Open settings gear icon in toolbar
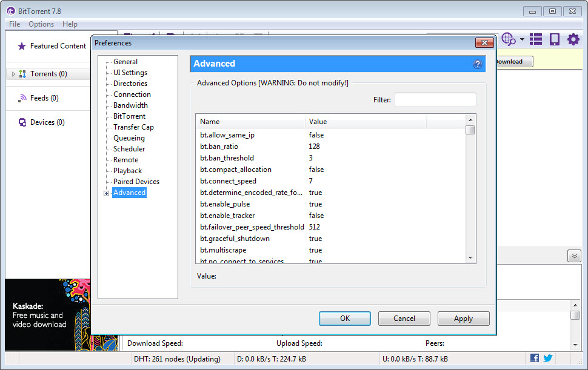The image size is (588, 370). click(573, 39)
